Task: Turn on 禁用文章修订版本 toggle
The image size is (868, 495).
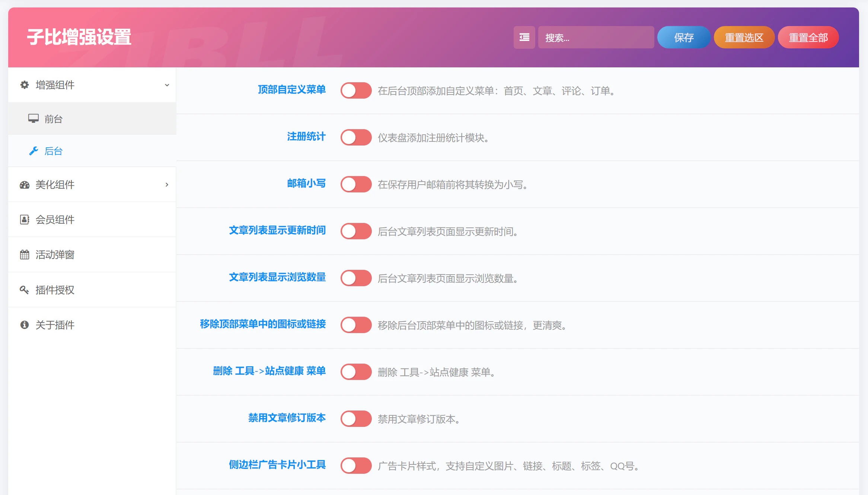Action: point(356,419)
